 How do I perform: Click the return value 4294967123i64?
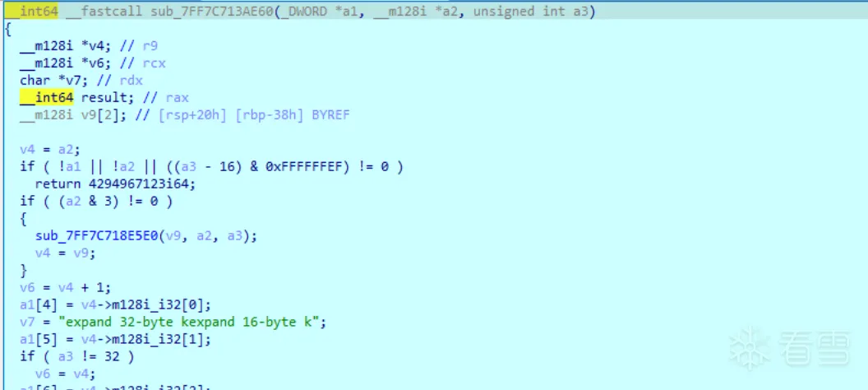coord(141,184)
